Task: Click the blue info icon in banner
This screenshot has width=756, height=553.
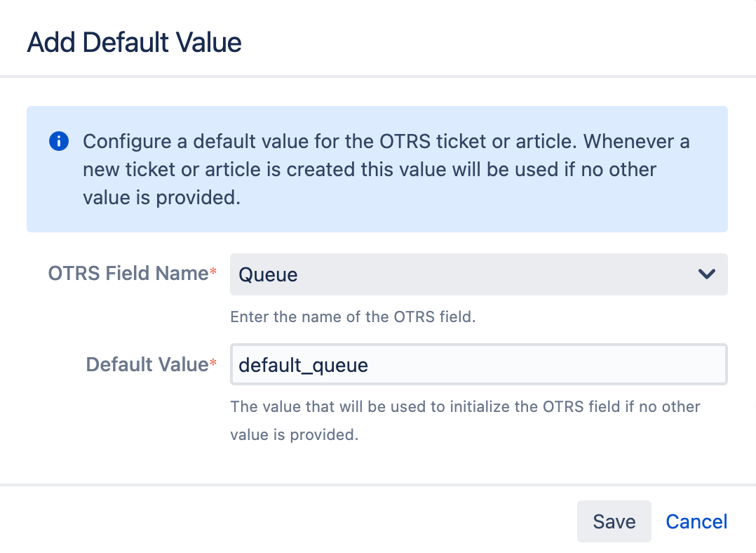Action: pyautogui.click(x=59, y=141)
